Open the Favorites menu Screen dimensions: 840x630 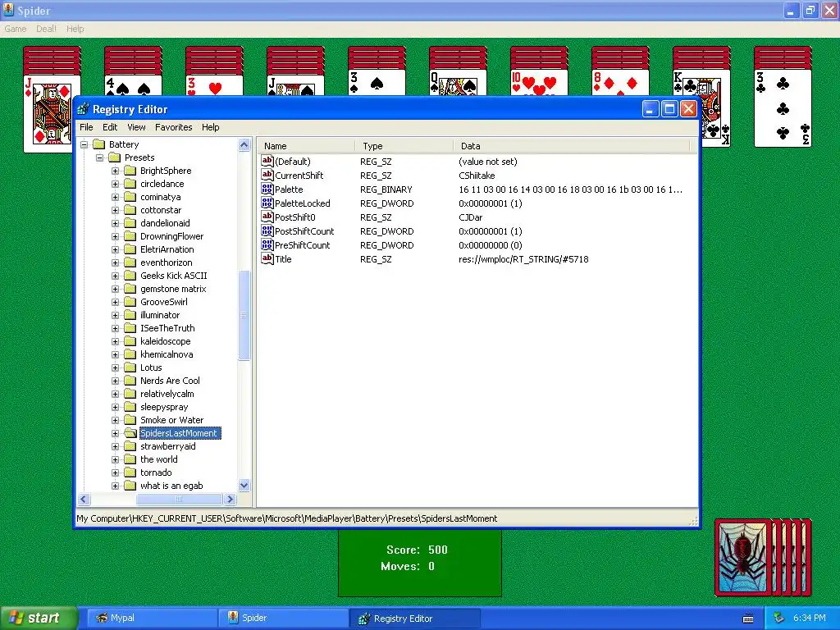pos(174,127)
